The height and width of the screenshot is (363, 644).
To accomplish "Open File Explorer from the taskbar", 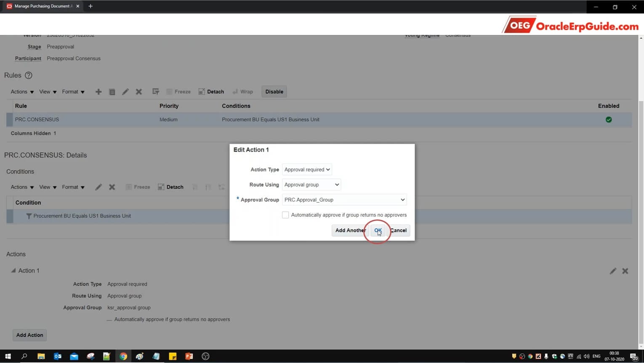I will 41,356.
